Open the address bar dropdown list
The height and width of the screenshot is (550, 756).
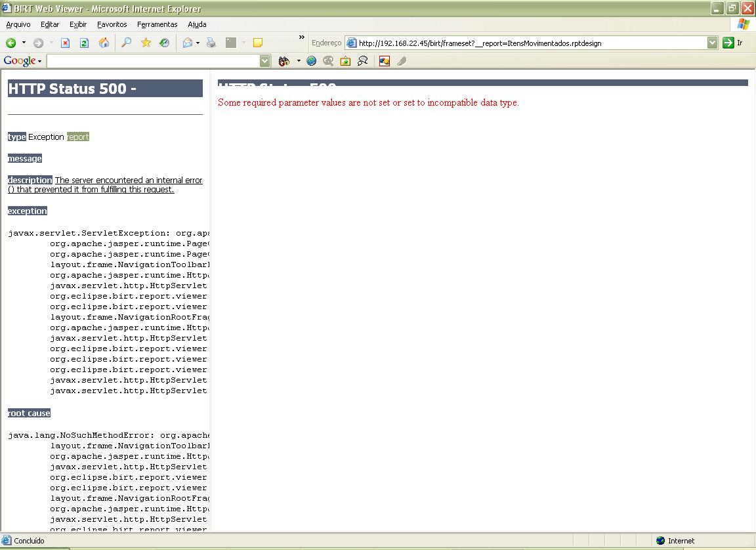[x=712, y=43]
